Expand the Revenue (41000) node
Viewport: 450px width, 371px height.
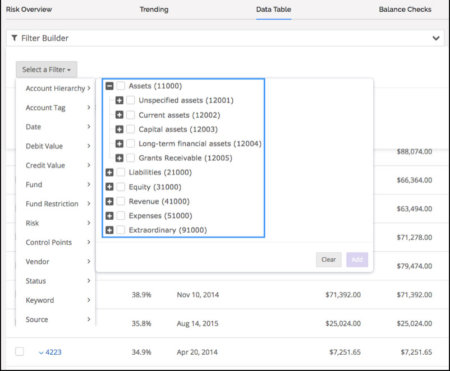109,201
